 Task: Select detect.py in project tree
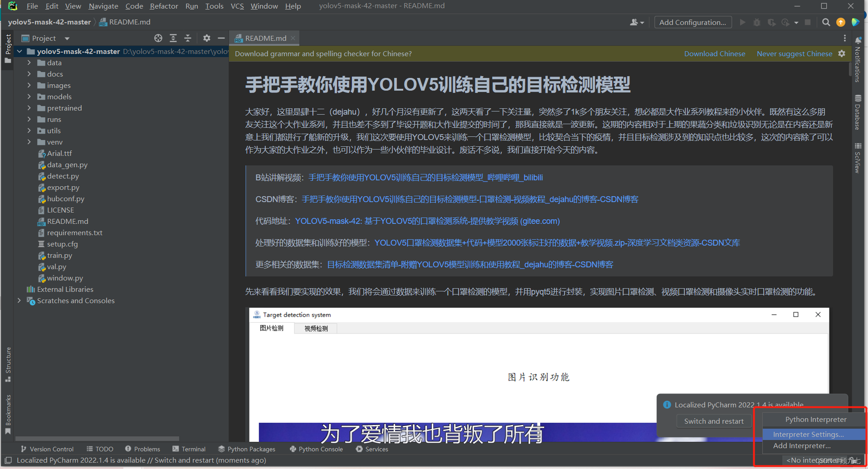click(63, 176)
